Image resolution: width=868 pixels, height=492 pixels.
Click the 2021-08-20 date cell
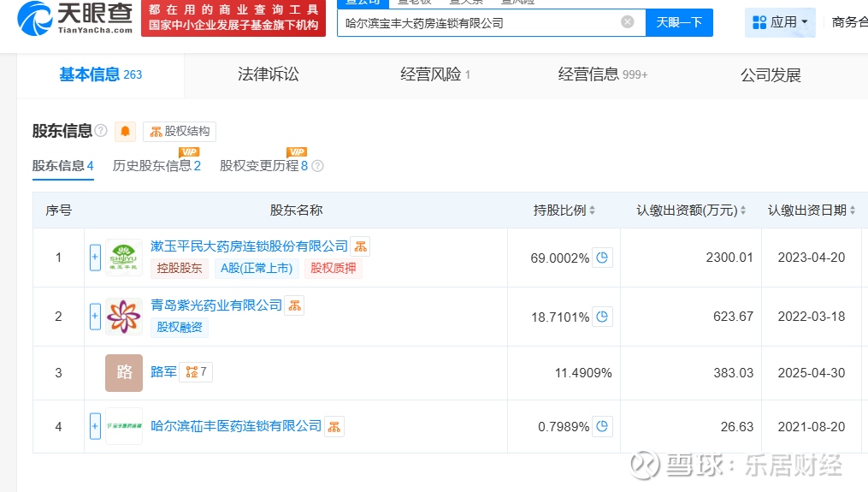(x=812, y=427)
